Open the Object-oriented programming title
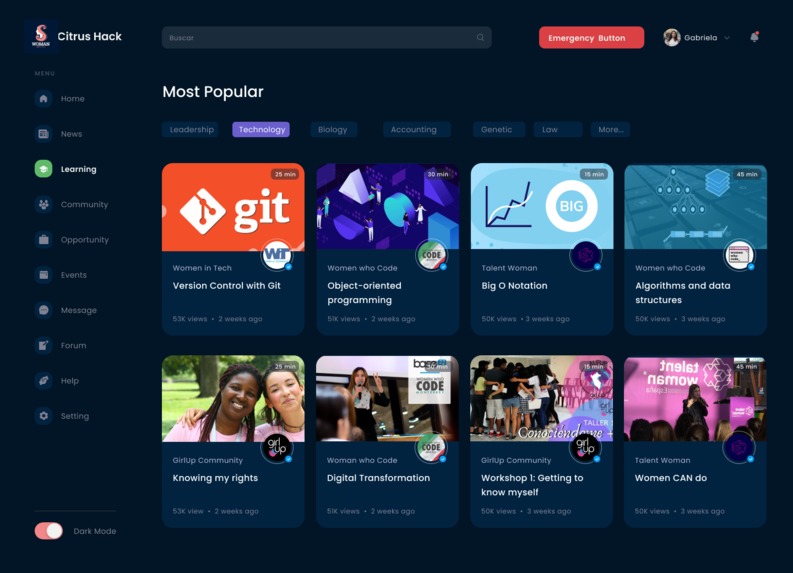Screen dimensions: 793x573 [364, 293]
